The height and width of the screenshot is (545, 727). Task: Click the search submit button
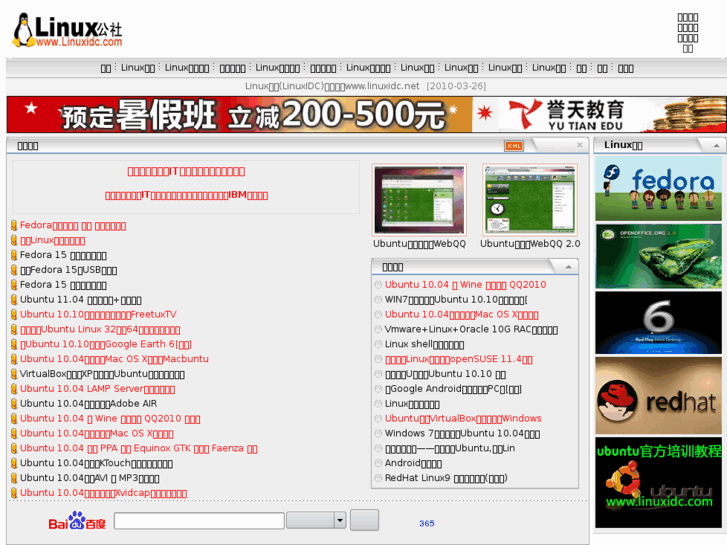coord(364,520)
